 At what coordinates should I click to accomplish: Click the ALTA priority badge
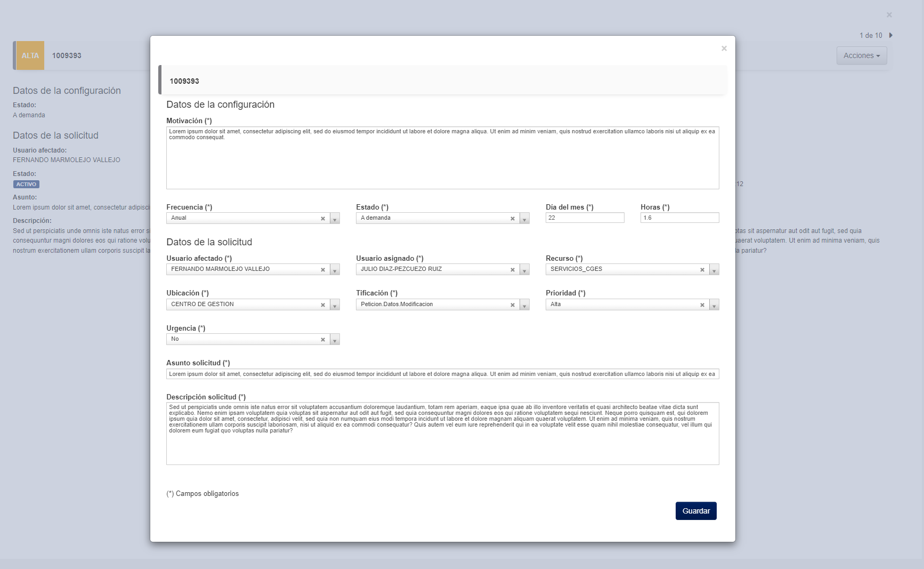[x=30, y=55]
